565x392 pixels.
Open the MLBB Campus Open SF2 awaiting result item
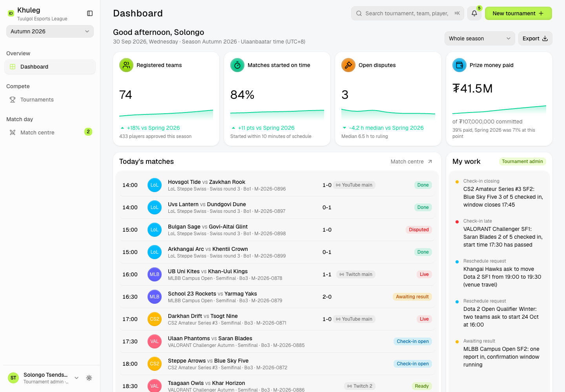(x=499, y=353)
